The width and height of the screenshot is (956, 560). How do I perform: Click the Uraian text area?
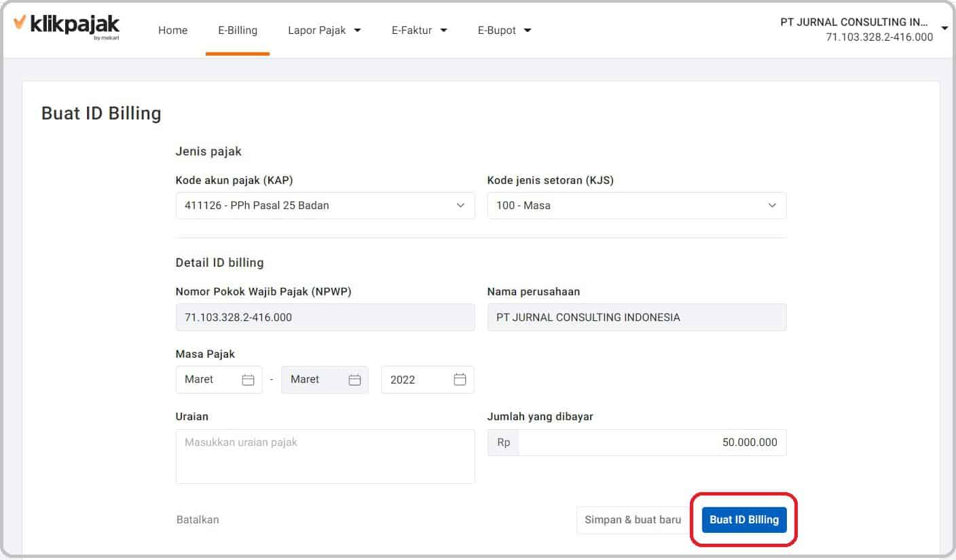click(325, 456)
